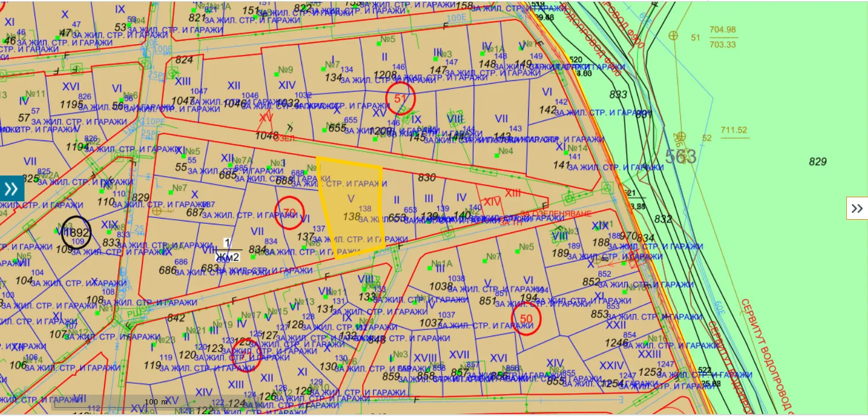Image resolution: width=868 pixels, height=417 pixels.
Task: Click the street parcel number 824
Action: [x=184, y=60]
